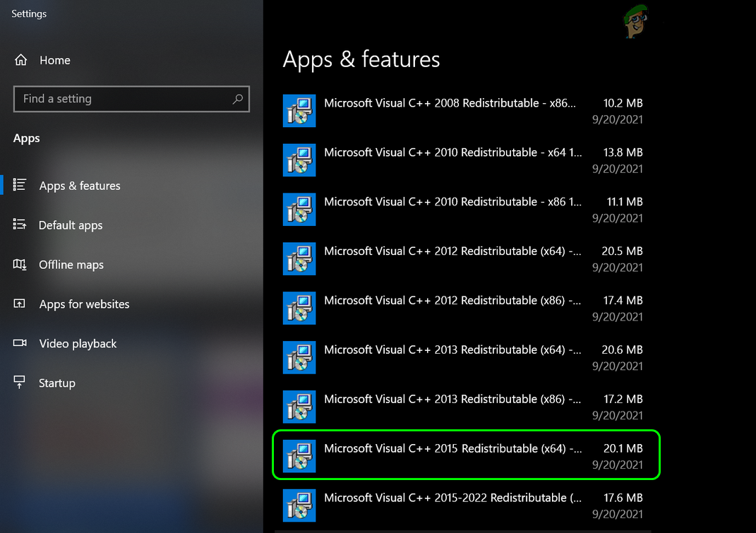The image size is (756, 533).
Task: Click the Visual C++ 2008 x86 installer icon
Action: [x=299, y=110]
